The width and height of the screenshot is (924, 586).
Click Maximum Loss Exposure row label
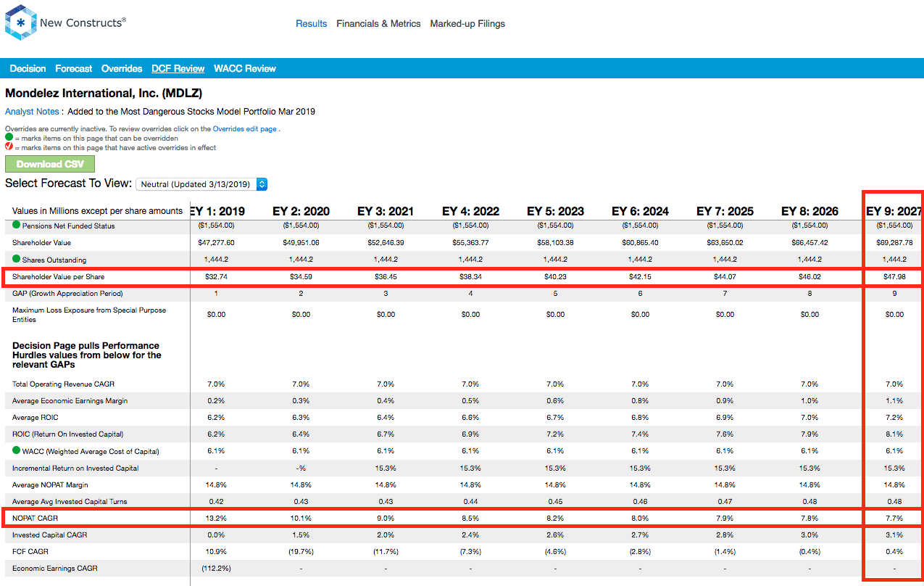89,315
